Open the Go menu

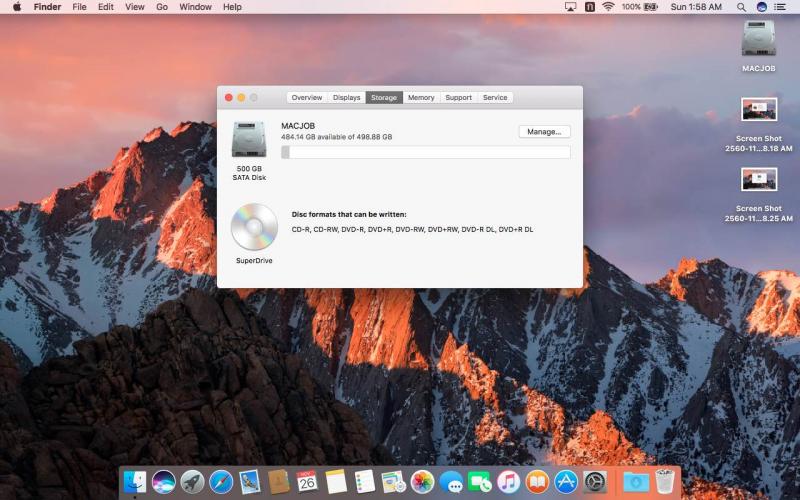(x=162, y=7)
